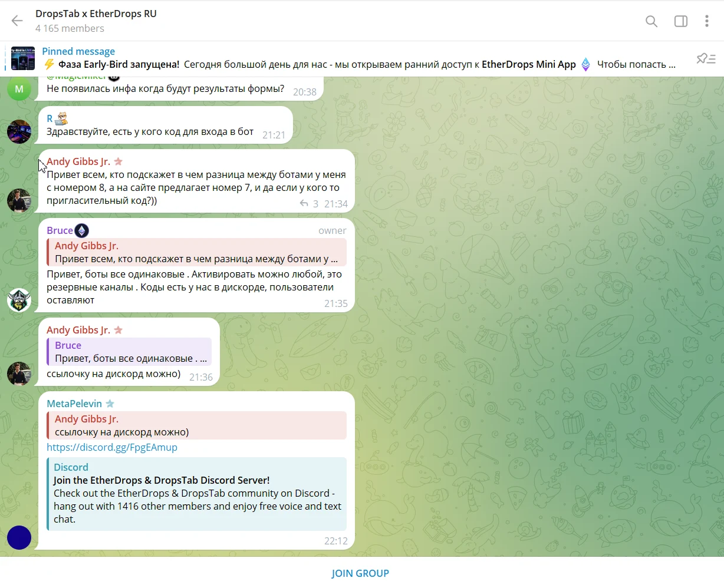Click "Andy Gibbs Jr." sender name above "Привет всем"

pyautogui.click(x=78, y=161)
